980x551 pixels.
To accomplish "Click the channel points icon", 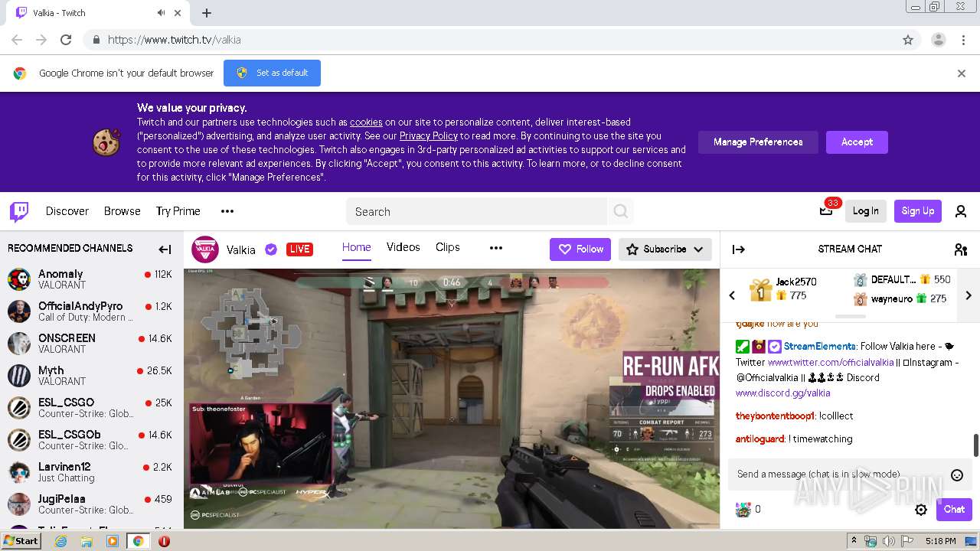I will 743,510.
